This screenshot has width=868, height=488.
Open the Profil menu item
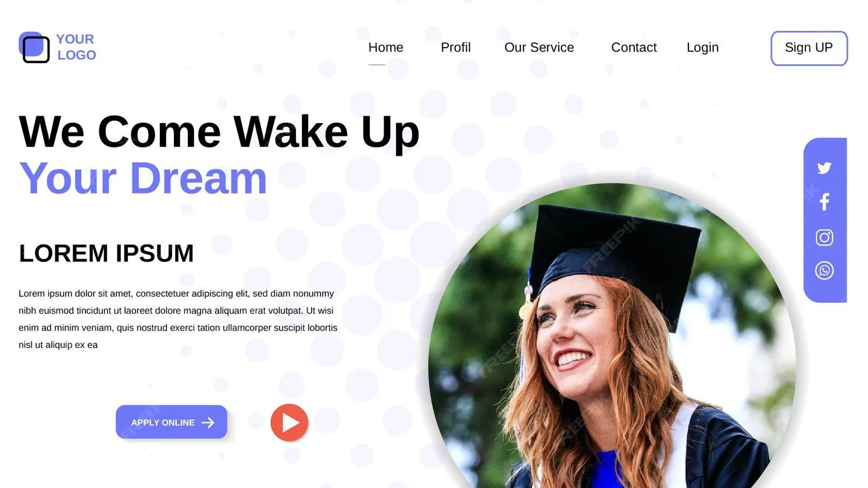[455, 47]
